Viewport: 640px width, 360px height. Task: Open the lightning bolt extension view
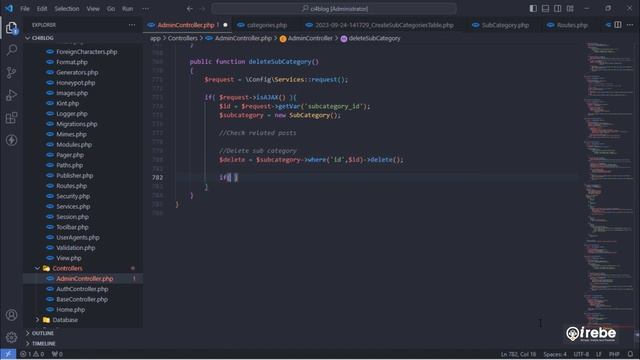[11, 140]
